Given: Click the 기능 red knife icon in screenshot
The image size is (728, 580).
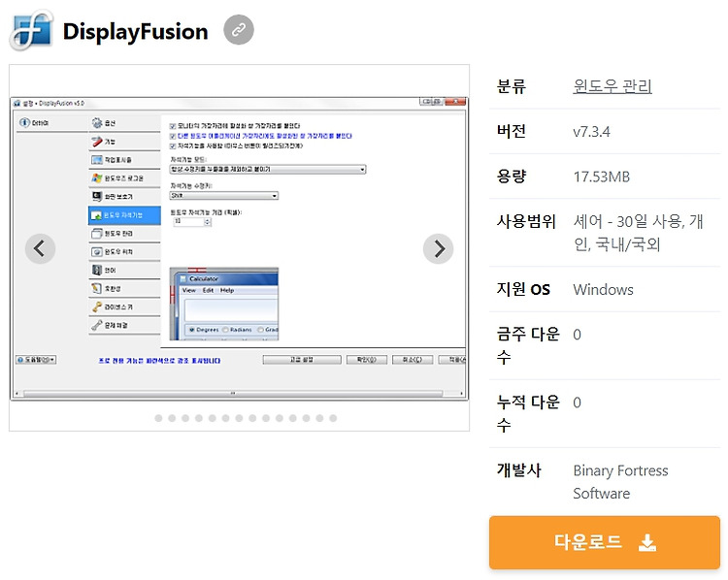Looking at the screenshot, I should coord(97,142).
